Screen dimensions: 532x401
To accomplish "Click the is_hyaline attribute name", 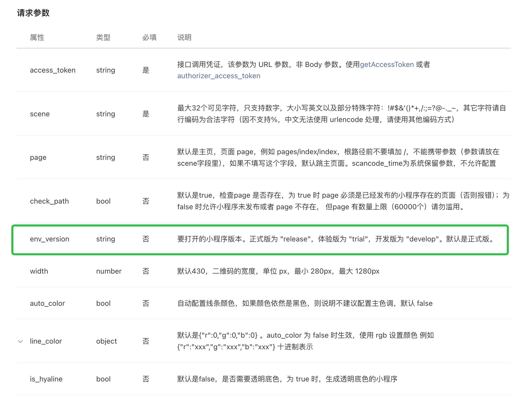I will [x=46, y=379].
